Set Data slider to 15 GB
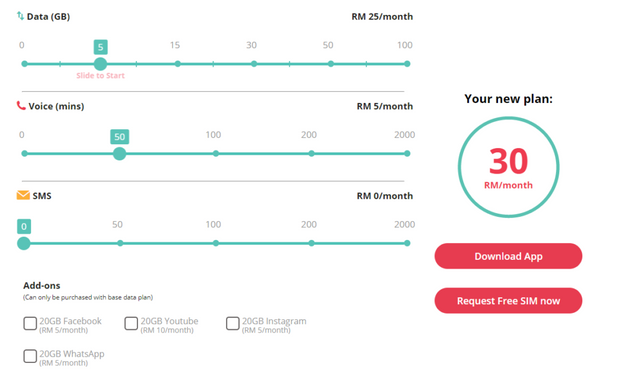640x374 pixels. (x=178, y=64)
